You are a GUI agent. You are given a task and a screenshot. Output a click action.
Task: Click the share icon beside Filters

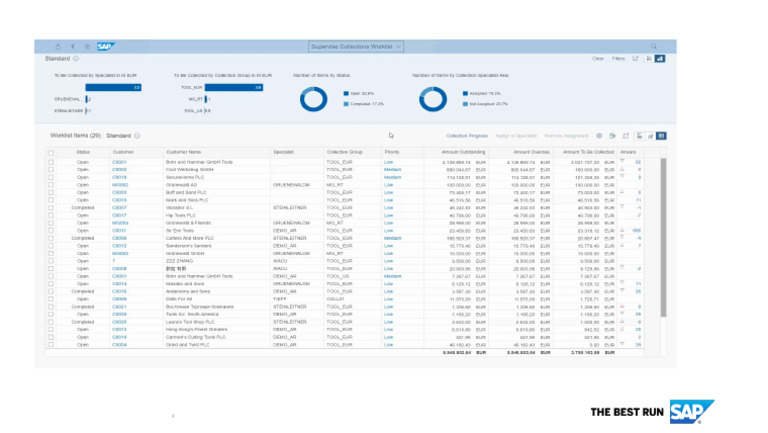(635, 59)
